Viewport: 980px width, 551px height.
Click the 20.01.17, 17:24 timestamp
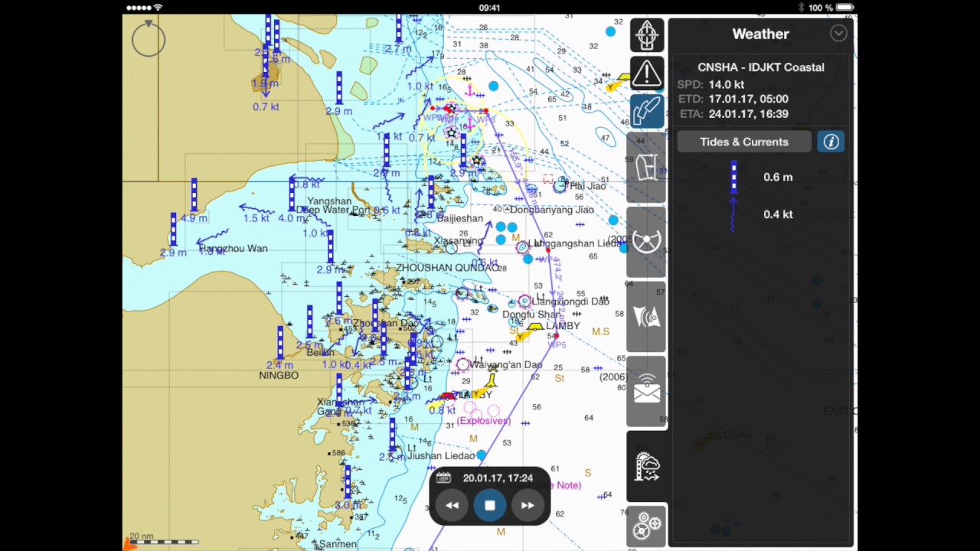pos(498,478)
